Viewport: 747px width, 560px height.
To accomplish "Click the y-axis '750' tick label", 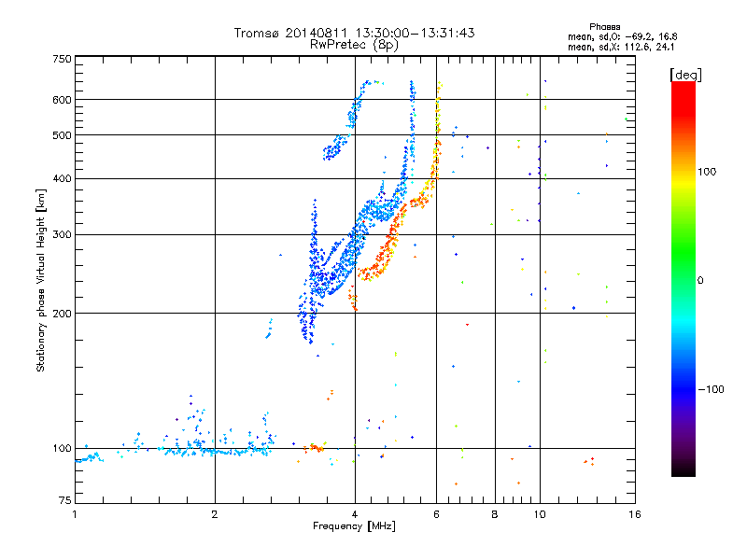I will [x=62, y=59].
